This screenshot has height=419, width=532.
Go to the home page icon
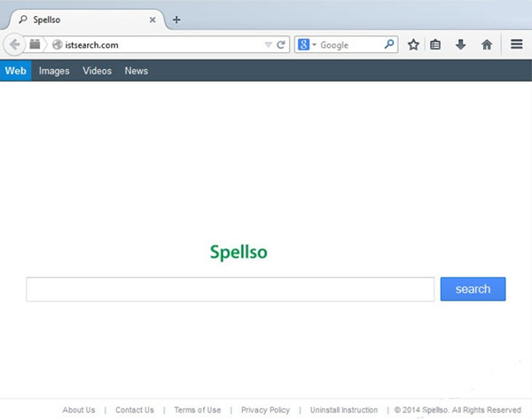(x=487, y=44)
